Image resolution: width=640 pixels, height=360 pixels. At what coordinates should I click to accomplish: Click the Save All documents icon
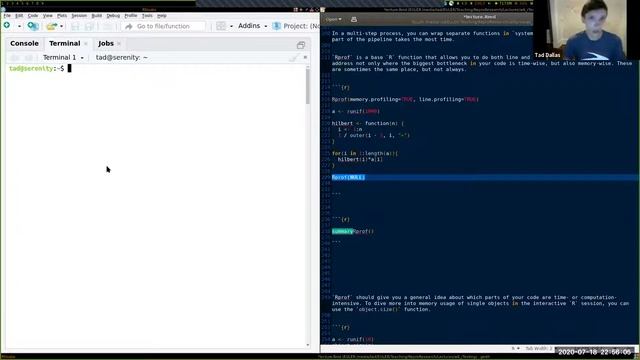coord(89,26)
